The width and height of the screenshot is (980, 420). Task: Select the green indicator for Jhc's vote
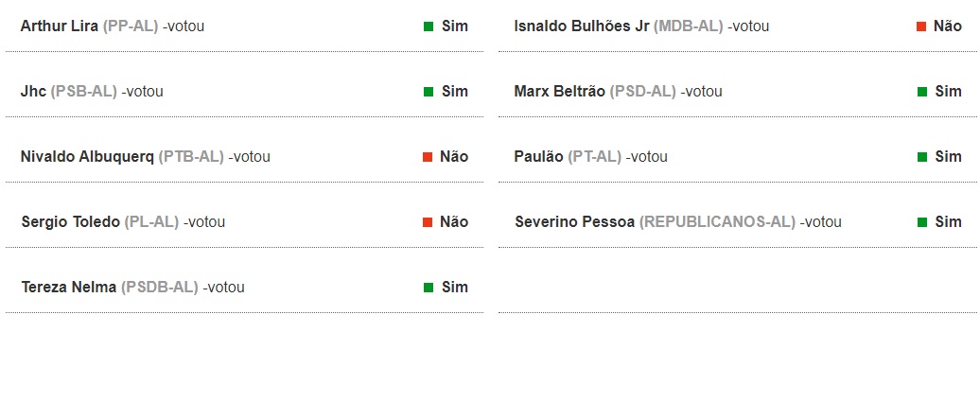pyautogui.click(x=429, y=92)
